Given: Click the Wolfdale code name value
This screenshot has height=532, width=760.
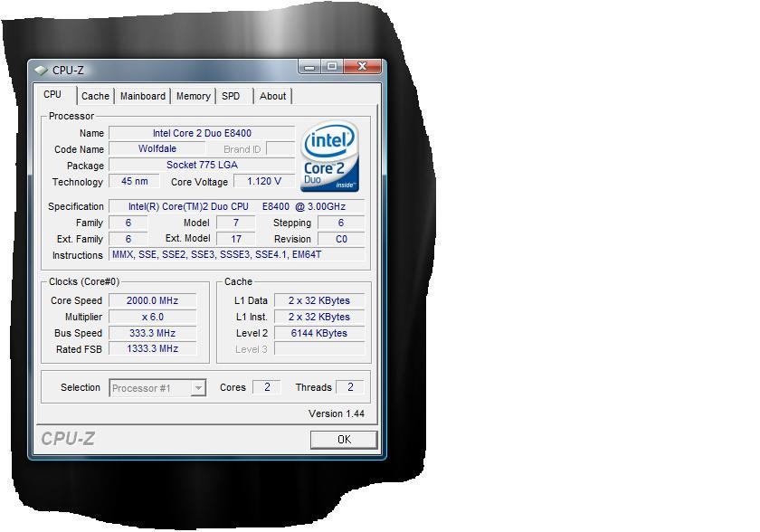Looking at the screenshot, I should 157,148.
